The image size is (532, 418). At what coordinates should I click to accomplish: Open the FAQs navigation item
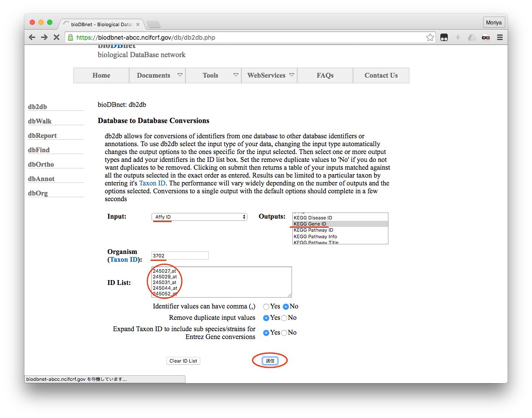(x=325, y=75)
